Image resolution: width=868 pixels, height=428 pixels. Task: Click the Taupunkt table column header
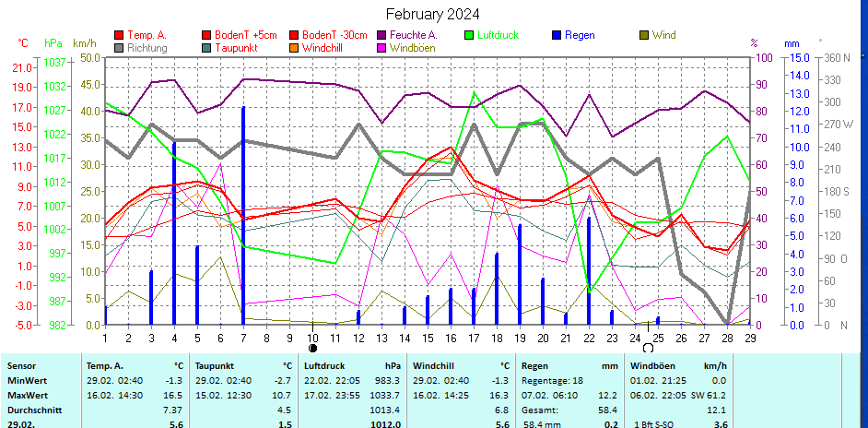(215, 366)
